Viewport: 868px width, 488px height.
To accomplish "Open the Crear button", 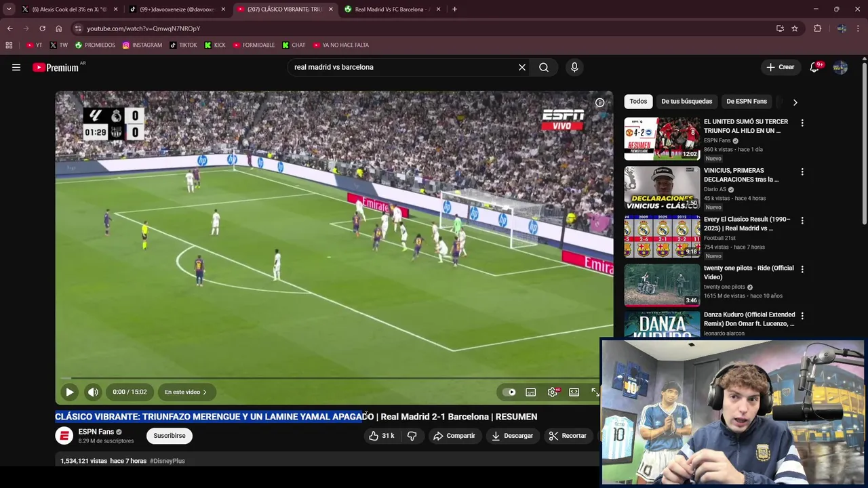I will (x=780, y=67).
